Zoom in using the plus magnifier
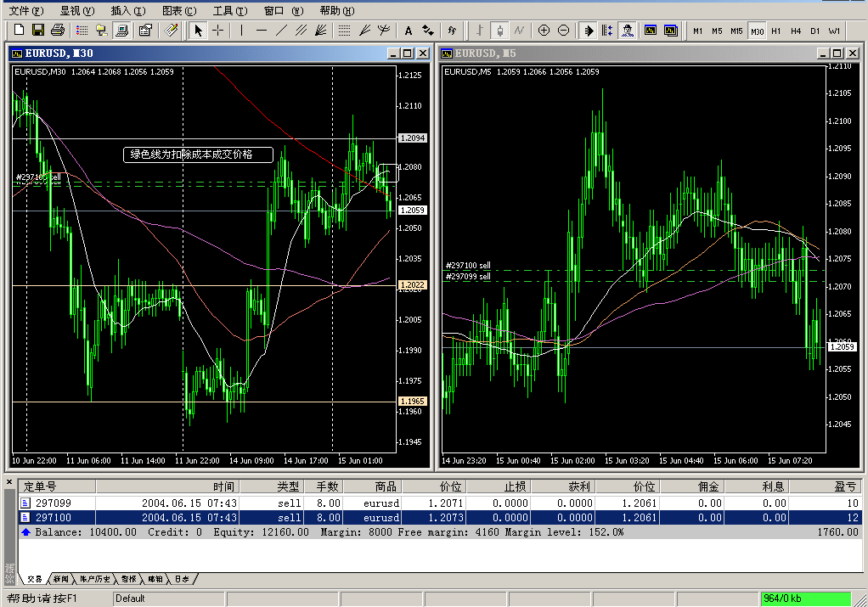868x607 pixels. [x=544, y=31]
